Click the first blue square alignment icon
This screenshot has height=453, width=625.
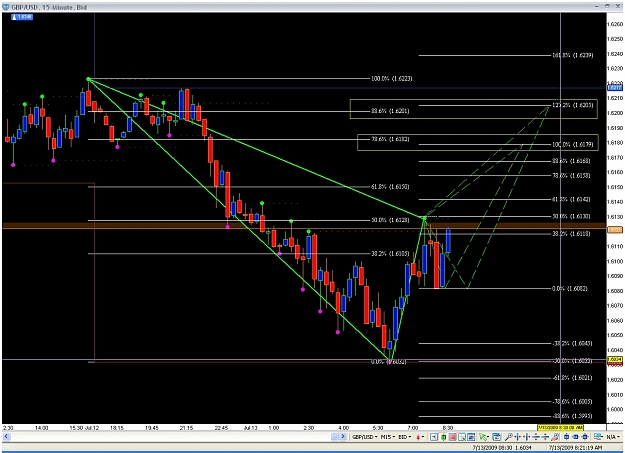click(566, 437)
